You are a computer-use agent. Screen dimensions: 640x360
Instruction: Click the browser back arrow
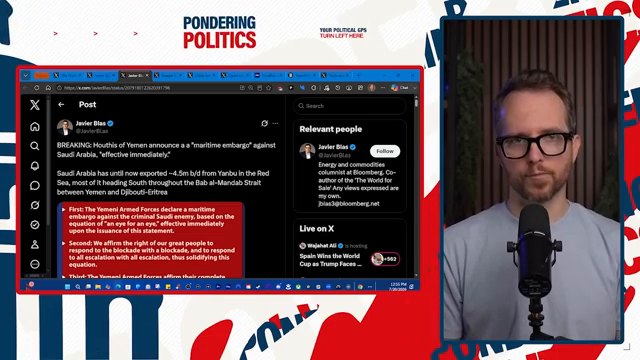(26, 88)
